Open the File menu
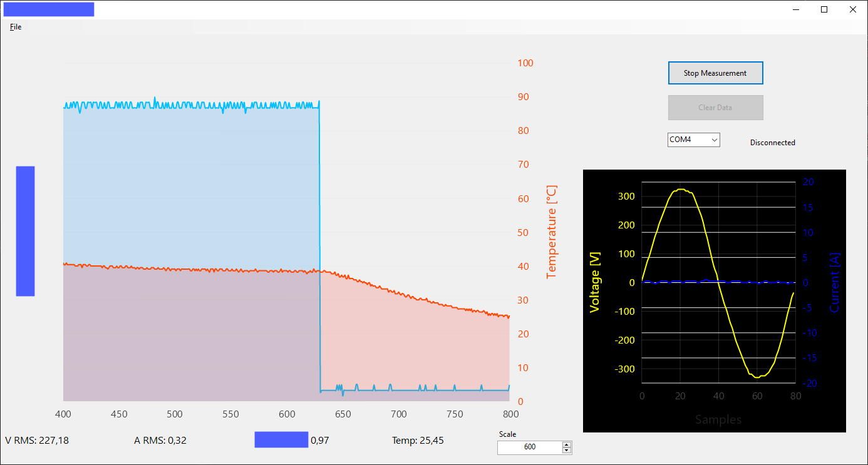 click(16, 27)
